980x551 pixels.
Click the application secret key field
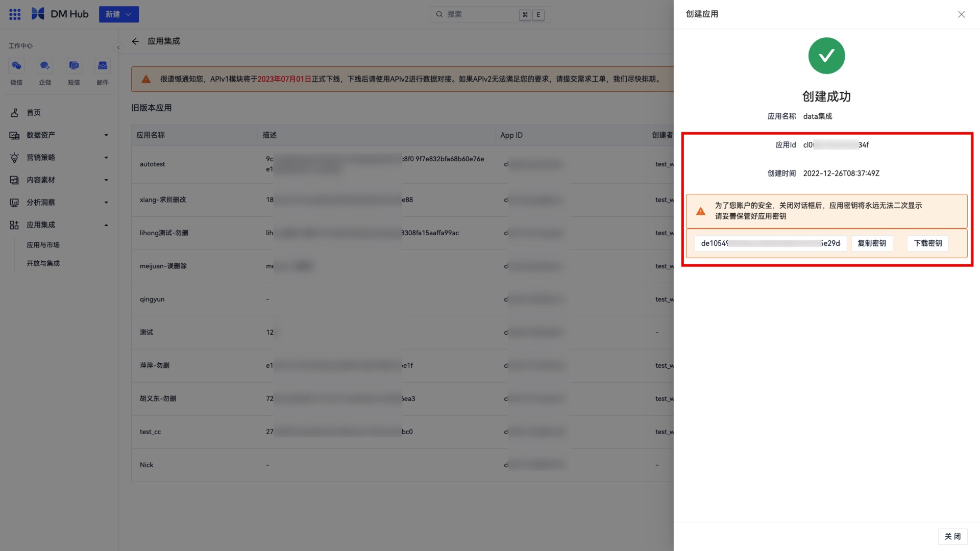(x=770, y=243)
